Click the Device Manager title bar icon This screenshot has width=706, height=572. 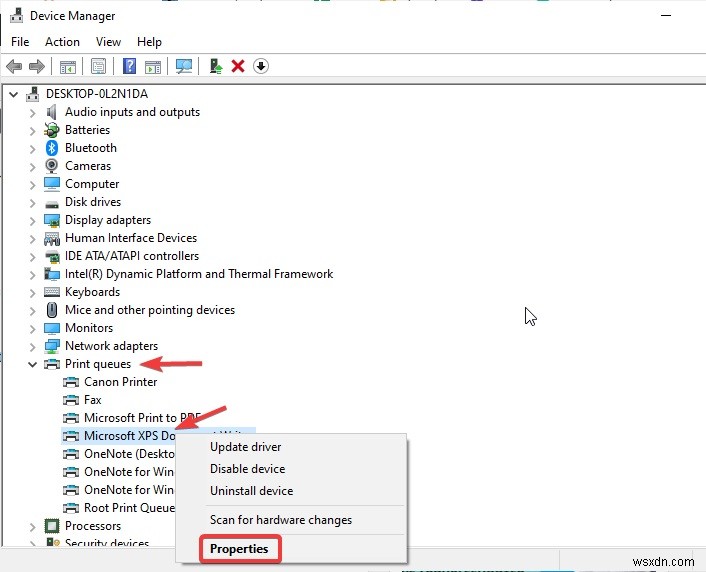[x=17, y=15]
